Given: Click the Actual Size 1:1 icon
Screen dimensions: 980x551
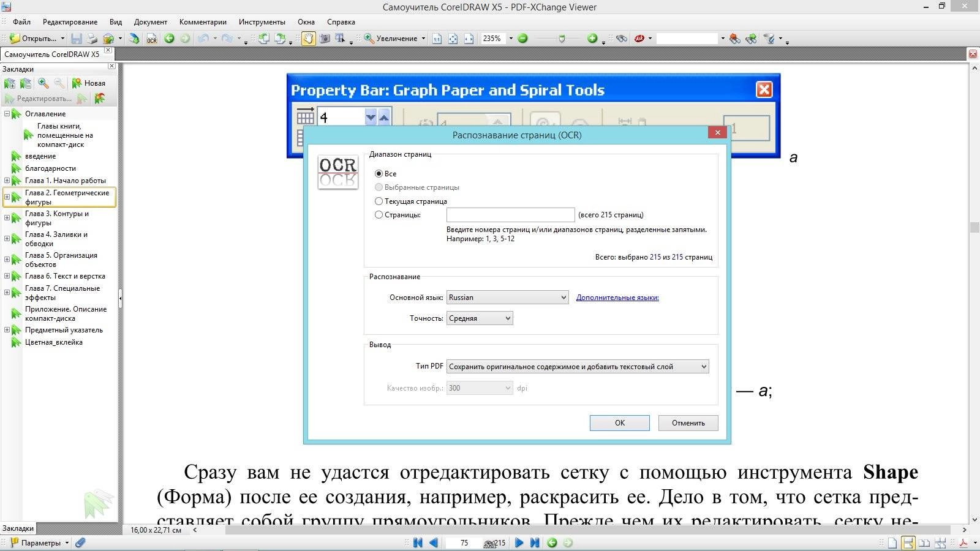Looking at the screenshot, I should point(437,39).
